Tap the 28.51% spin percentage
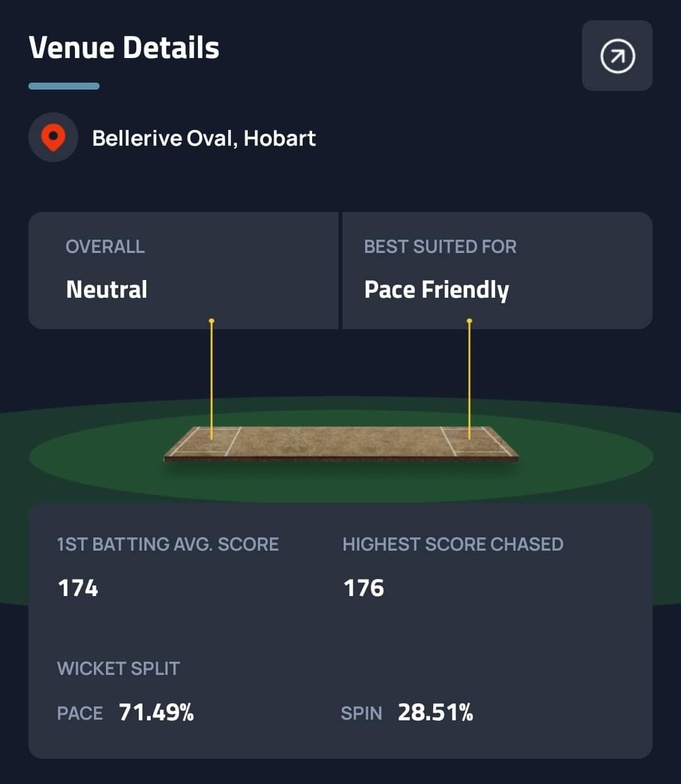Viewport: 681px width, 784px height. 436,713
